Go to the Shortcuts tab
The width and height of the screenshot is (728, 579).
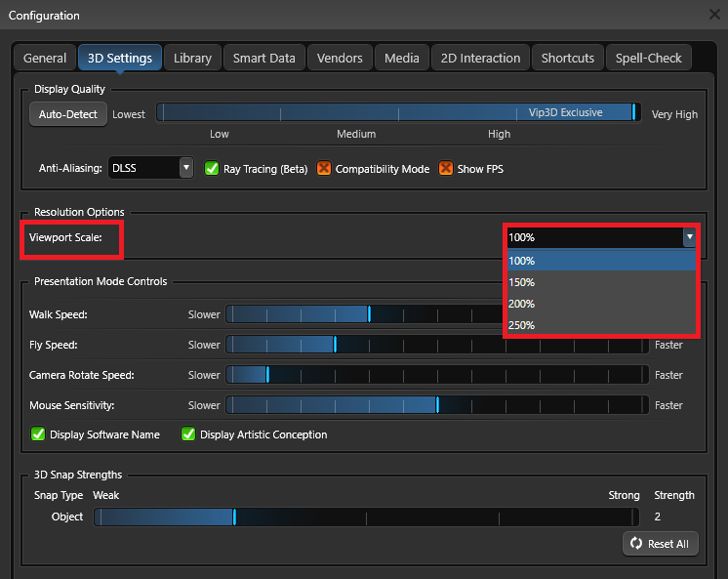coord(567,58)
